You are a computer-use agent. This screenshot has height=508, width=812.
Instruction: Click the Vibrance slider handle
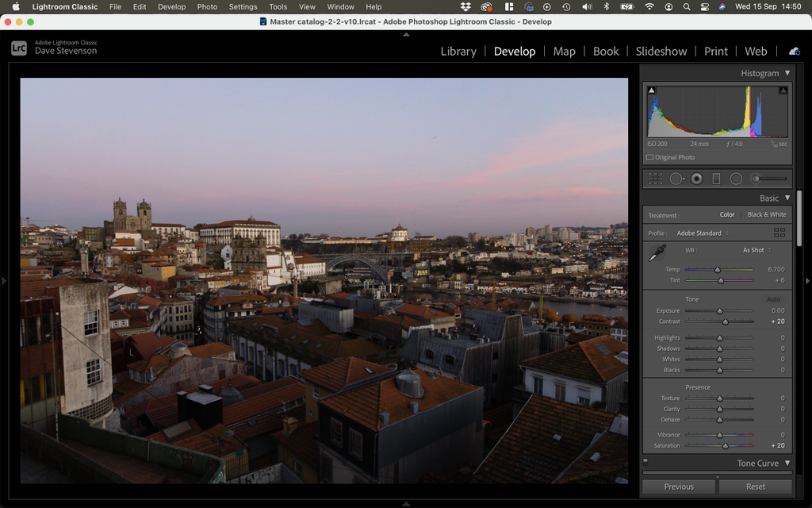719,435
